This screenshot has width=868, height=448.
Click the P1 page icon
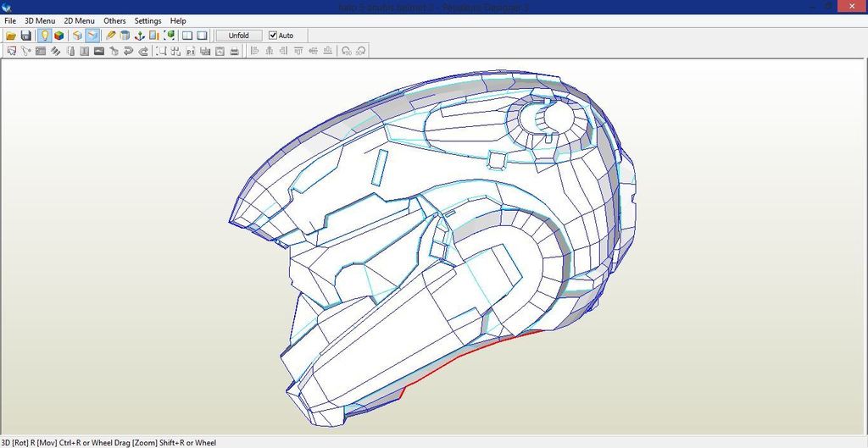[191, 52]
